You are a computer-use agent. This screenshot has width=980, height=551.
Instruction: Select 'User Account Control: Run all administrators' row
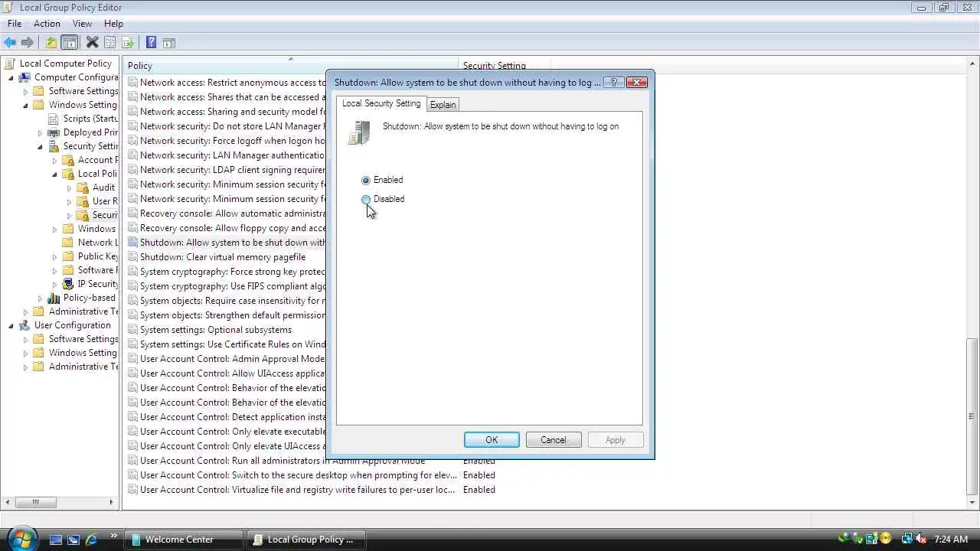(282, 461)
